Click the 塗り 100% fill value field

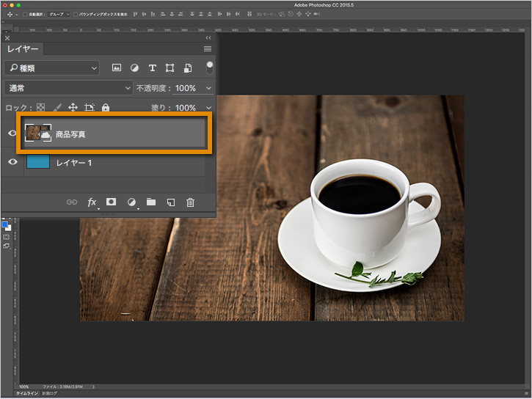pyautogui.click(x=186, y=108)
